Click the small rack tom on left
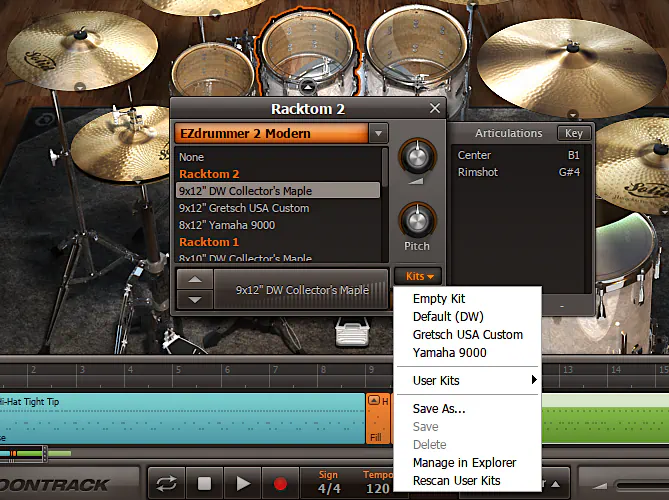The height and width of the screenshot is (500, 669). [x=213, y=70]
